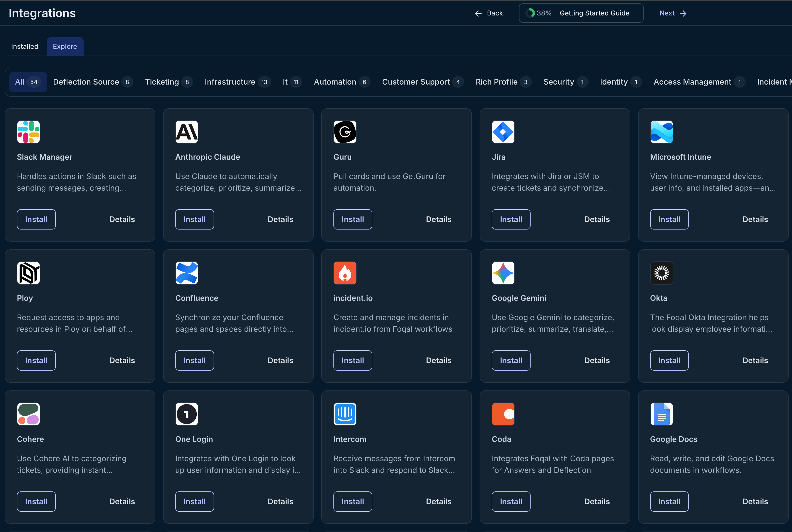Click the One Login logo icon
792x532 pixels.
[x=187, y=414]
